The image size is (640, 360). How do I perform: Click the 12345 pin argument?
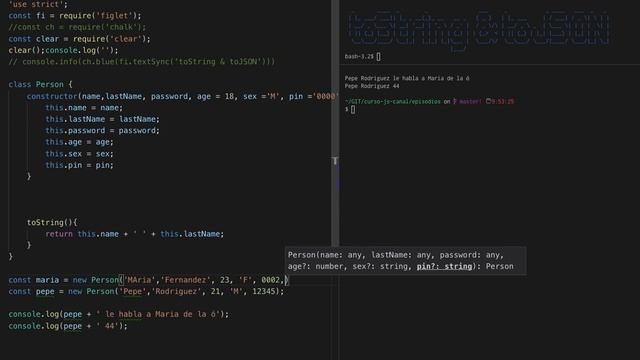click(264, 291)
